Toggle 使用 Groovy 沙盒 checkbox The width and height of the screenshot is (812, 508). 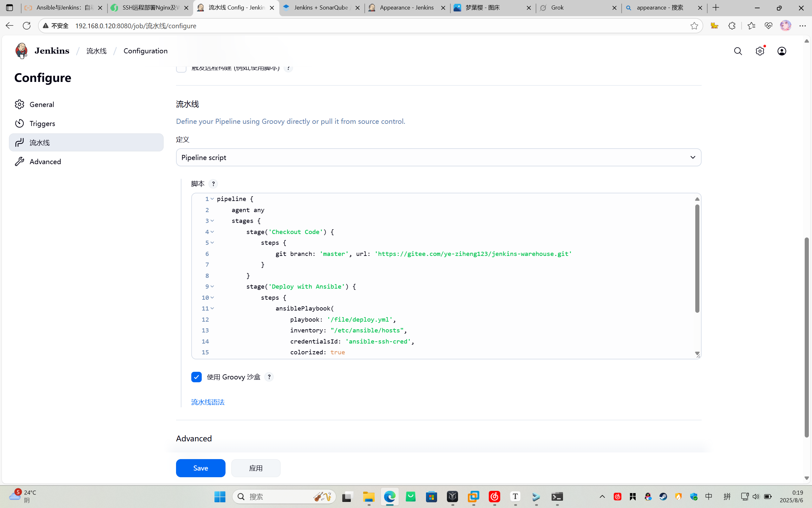coord(196,377)
